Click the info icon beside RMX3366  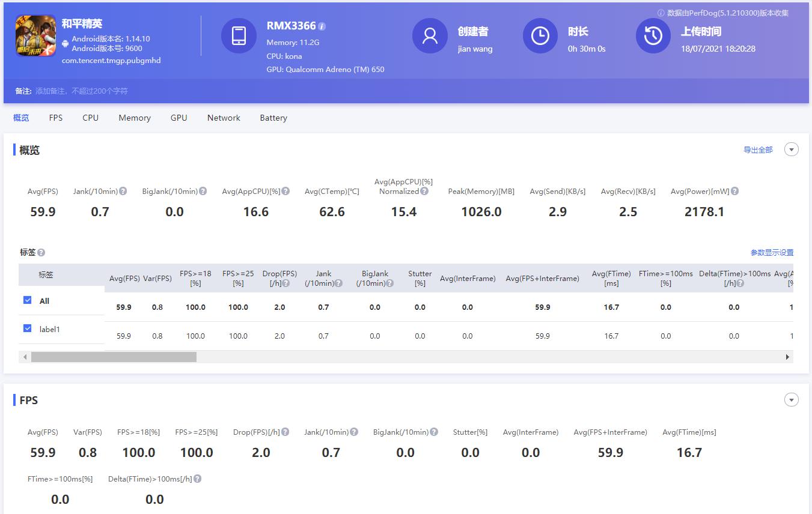pyautogui.click(x=322, y=26)
